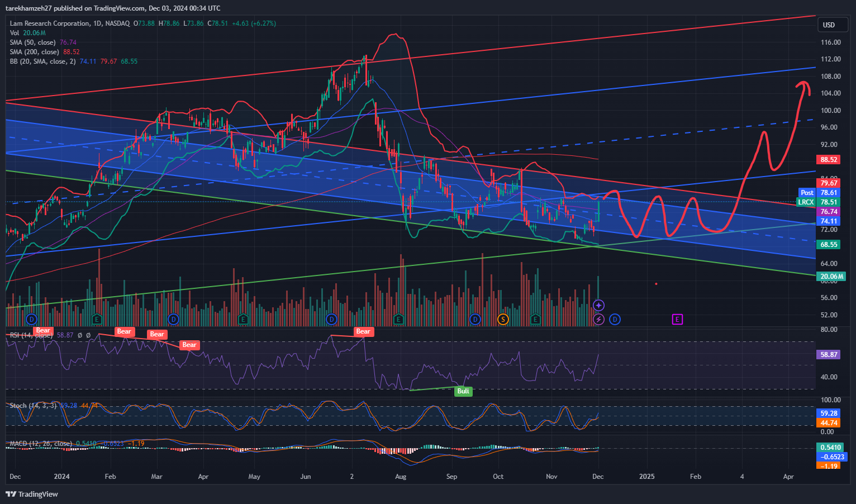Click the 20.06M volume axis label
The height and width of the screenshot is (504, 856).
tap(832, 277)
